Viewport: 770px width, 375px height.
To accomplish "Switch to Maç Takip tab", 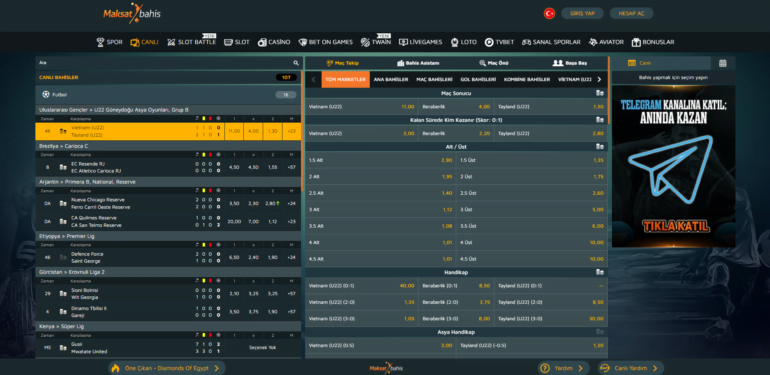I will tap(343, 63).
